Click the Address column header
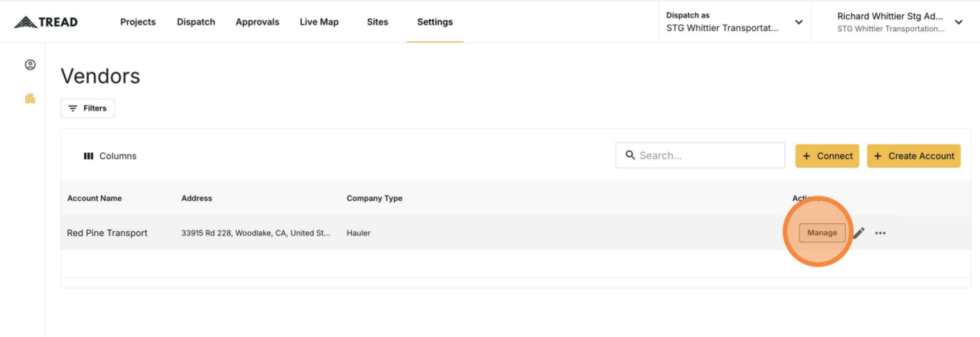 [x=197, y=198]
